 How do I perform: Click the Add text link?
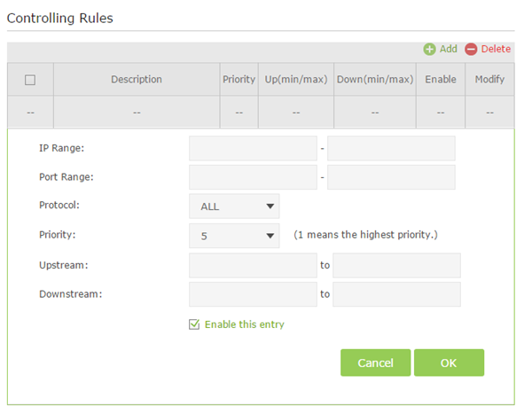pos(448,49)
